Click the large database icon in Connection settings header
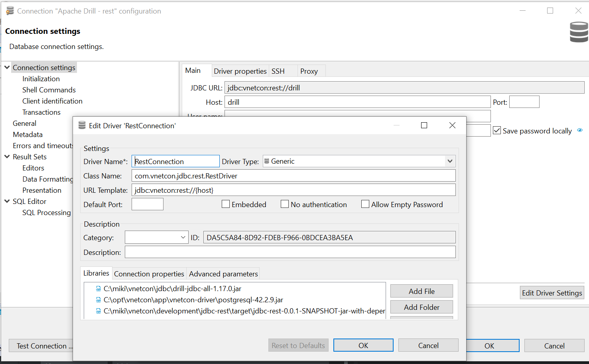This screenshot has height=364, width=589. pos(579,32)
